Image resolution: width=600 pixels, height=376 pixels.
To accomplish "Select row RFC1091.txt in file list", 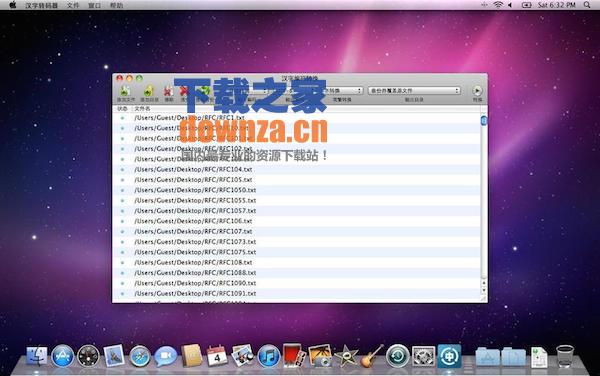I will [297, 293].
